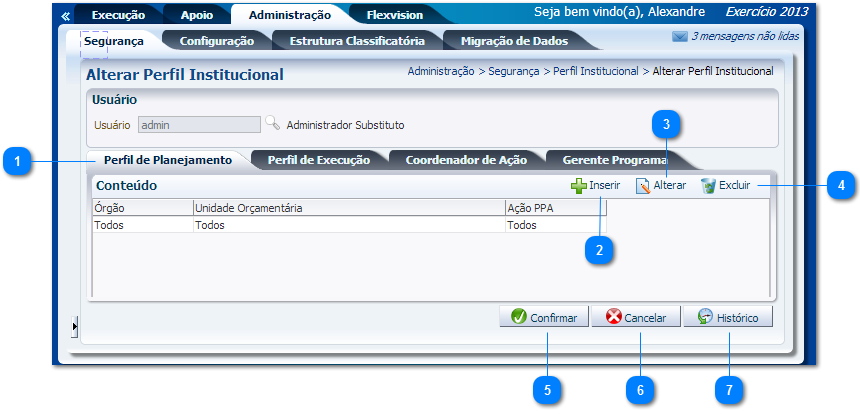Expand side panel using left edge arrow

click(75, 325)
